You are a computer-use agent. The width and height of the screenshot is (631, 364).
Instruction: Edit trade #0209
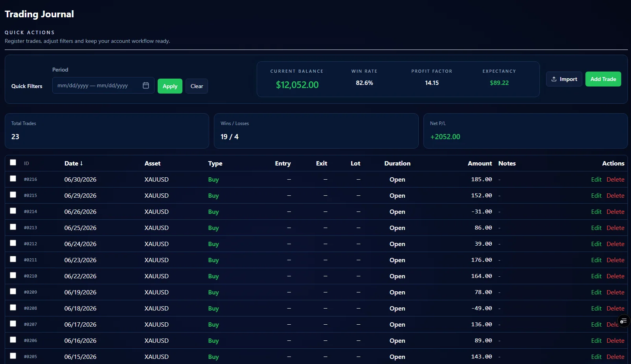click(596, 292)
